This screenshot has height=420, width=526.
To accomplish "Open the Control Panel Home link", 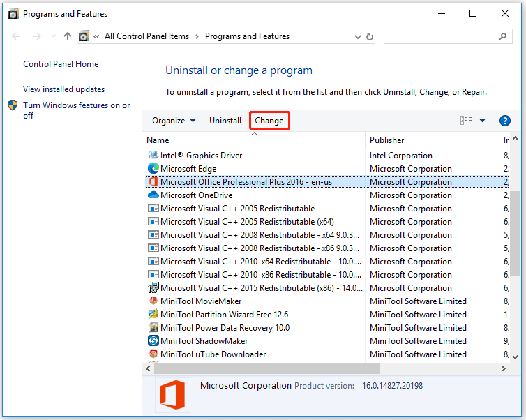I will pyautogui.click(x=61, y=64).
